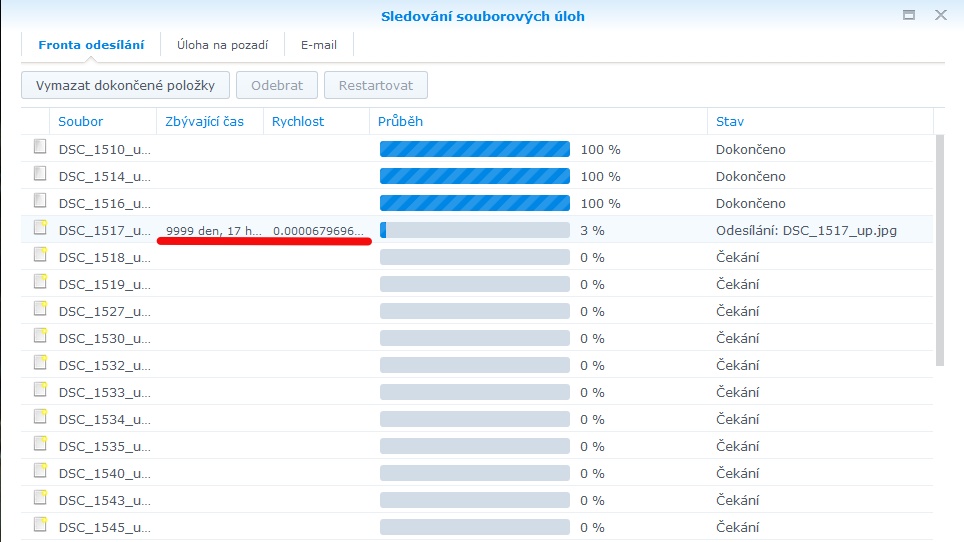
Task: Select the file icon for DSC_1527_u
Action: [40, 310]
